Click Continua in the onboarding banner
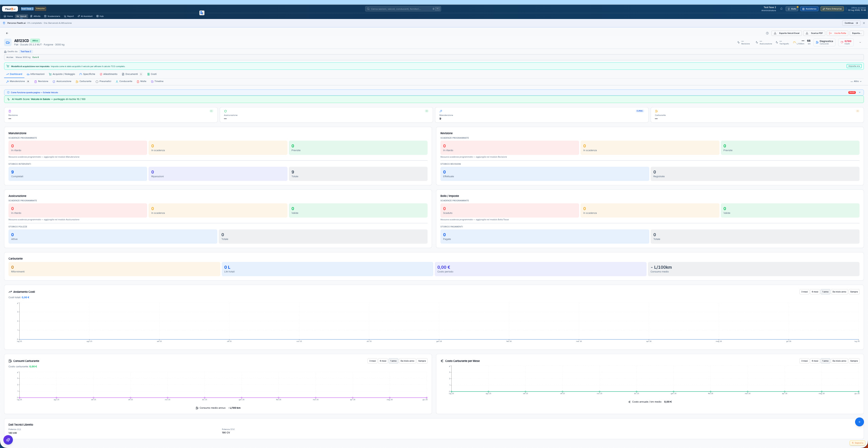Viewport: 868px width, 448px height. click(851, 23)
